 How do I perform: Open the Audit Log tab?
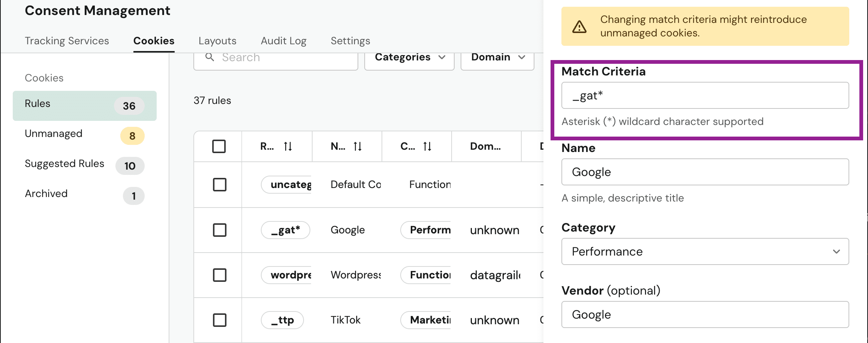coord(283,41)
